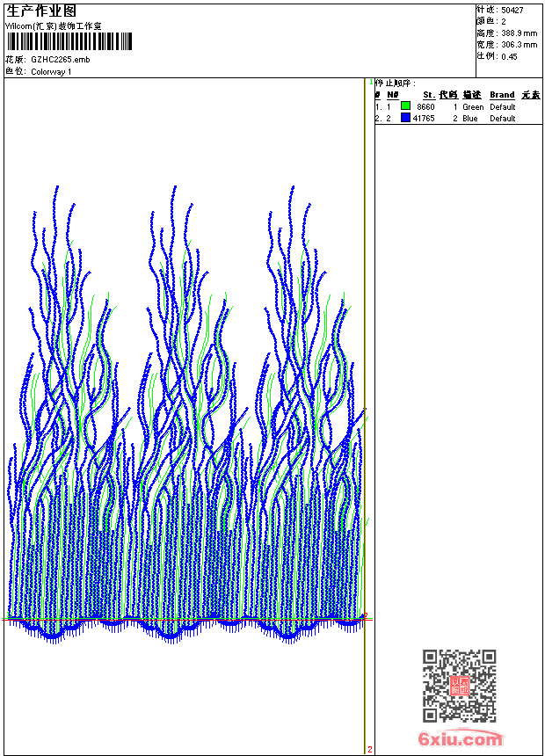Click the stitch count value 50427
The image size is (545, 756).
point(512,11)
